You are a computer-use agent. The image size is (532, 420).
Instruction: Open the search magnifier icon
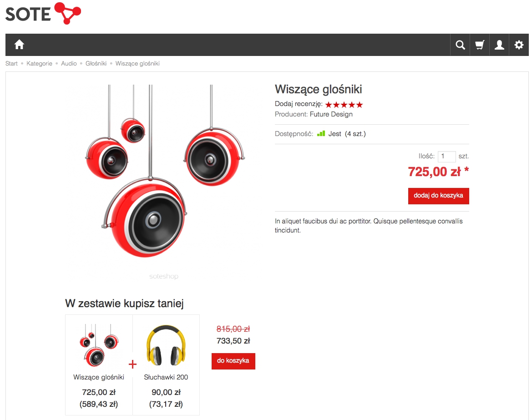coord(460,45)
